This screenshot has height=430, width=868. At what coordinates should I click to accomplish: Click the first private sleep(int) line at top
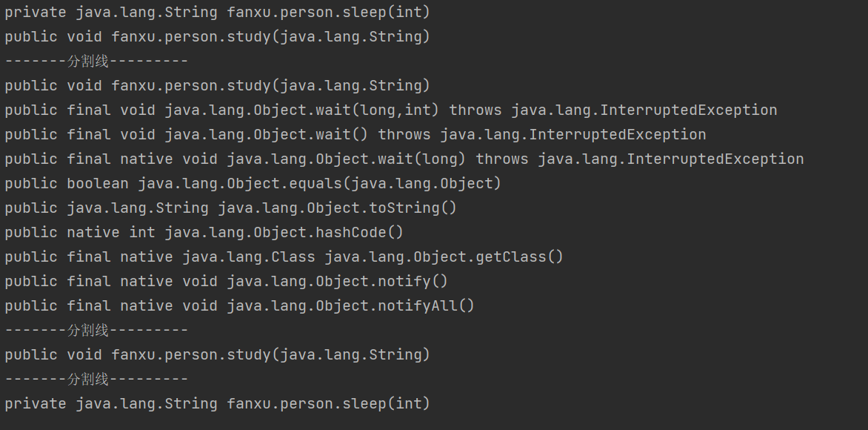pyautogui.click(x=218, y=12)
